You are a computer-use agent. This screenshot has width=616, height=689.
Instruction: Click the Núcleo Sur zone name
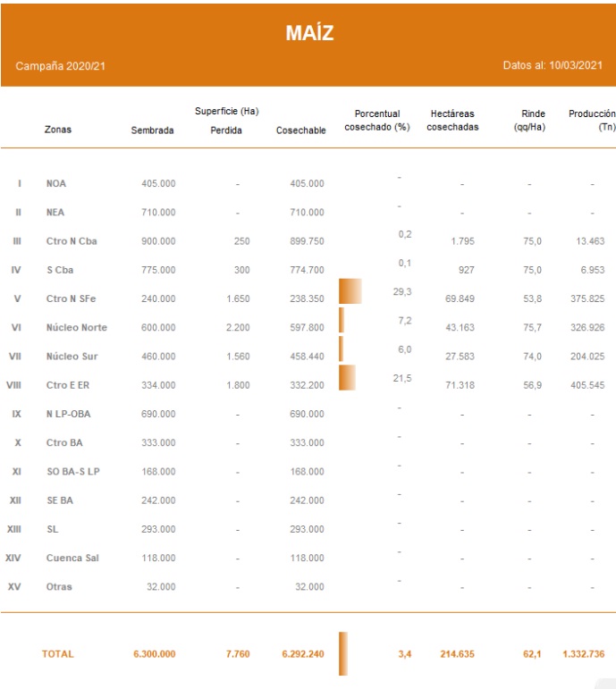[72, 357]
